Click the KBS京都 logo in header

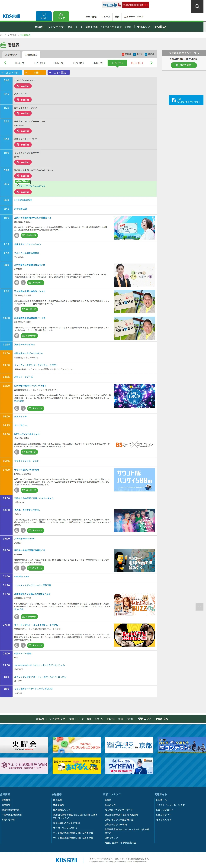pos(11,16)
